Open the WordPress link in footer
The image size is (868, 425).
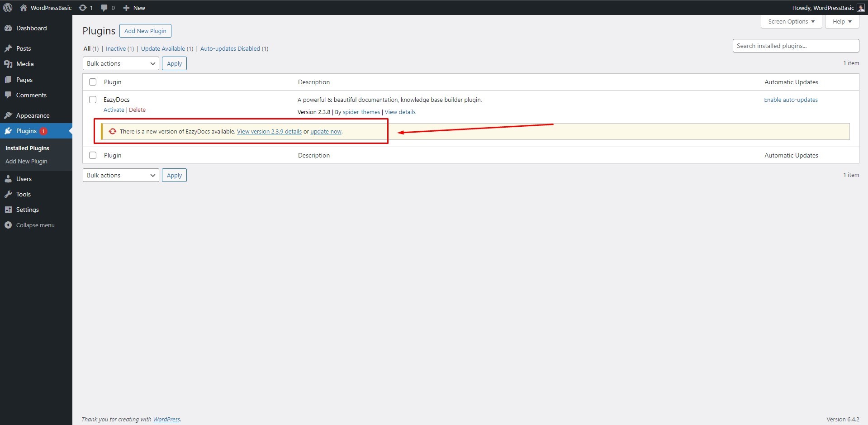tap(166, 419)
